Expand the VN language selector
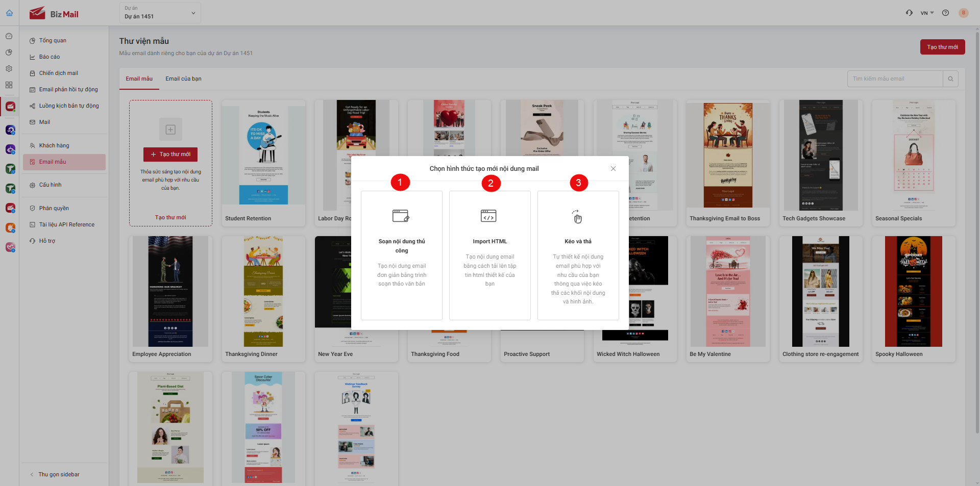The height and width of the screenshot is (486, 980). (927, 13)
